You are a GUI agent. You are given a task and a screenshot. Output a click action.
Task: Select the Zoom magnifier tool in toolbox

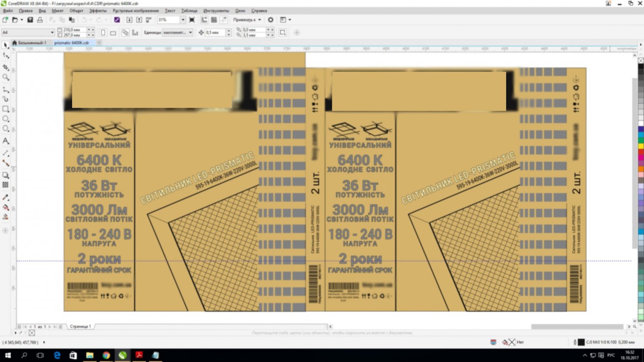[x=6, y=77]
